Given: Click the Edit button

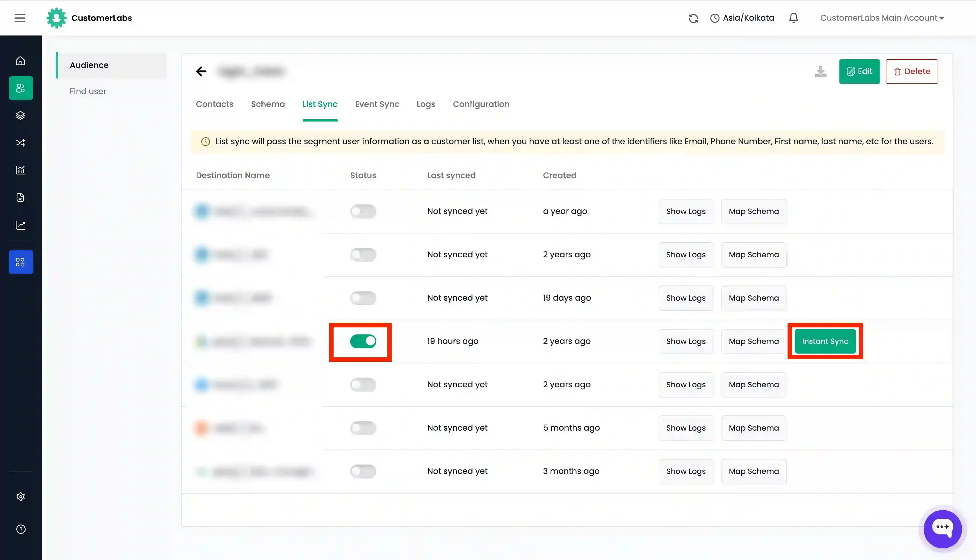Looking at the screenshot, I should [x=859, y=71].
